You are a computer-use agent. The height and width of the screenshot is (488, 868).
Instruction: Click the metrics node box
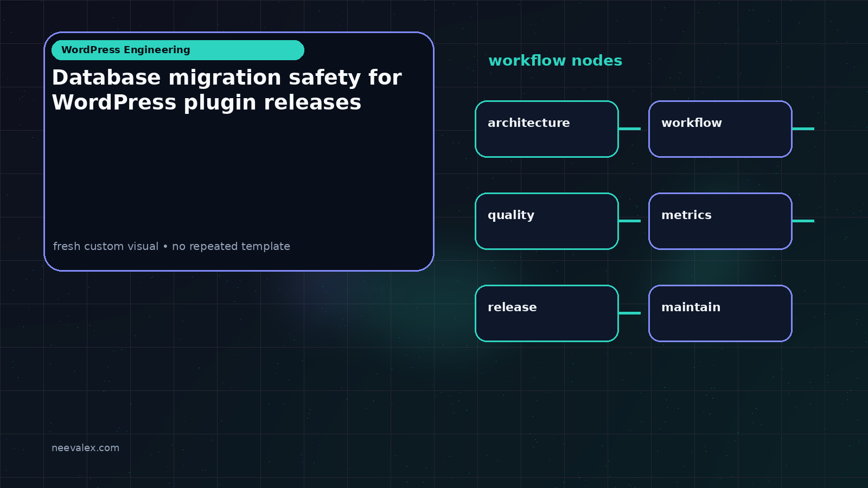pos(720,221)
